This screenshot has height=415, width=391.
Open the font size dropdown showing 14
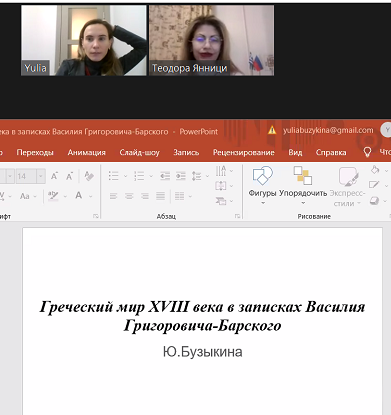coord(41,176)
